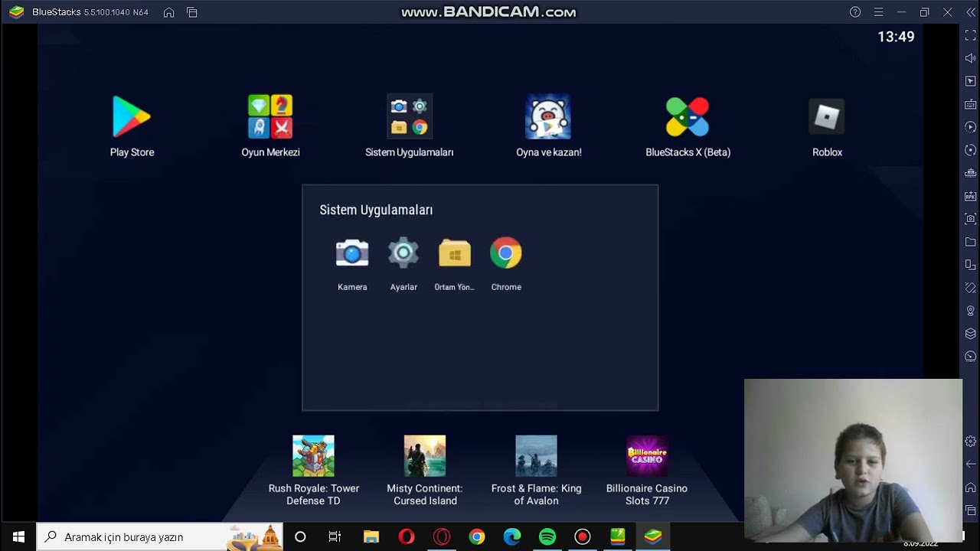
Task: Open BlueStacks help question mark
Action: (855, 12)
